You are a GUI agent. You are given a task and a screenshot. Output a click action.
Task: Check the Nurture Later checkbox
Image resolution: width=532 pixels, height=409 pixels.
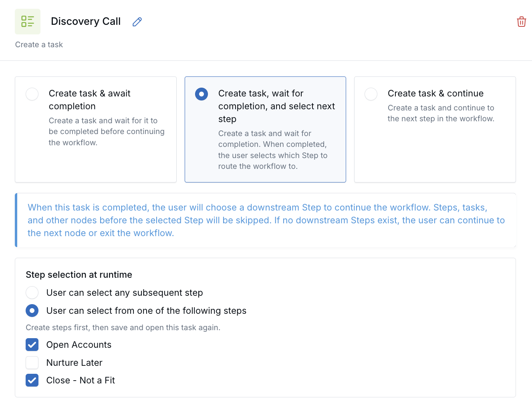[x=32, y=363]
